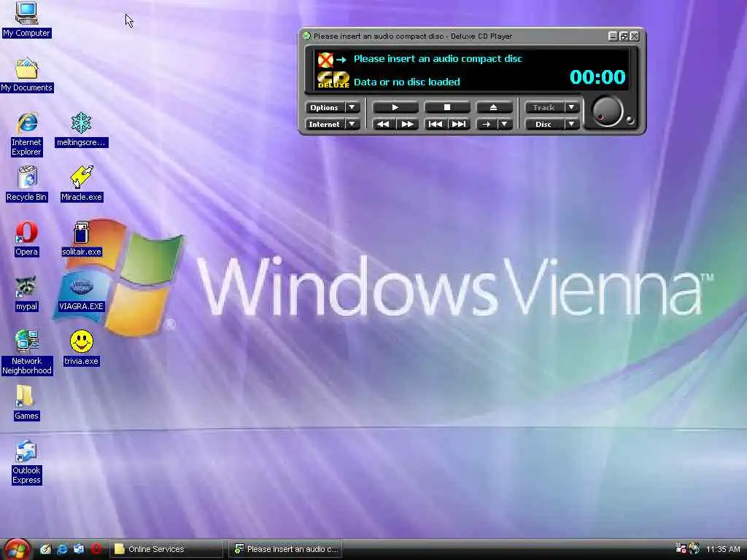This screenshot has width=747, height=560.
Task: Open the Options menu button
Action: (325, 107)
